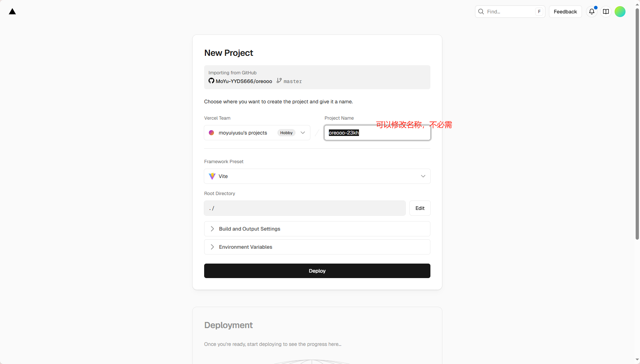Click the Vite framework logo
This screenshot has width=640, height=364.
(212, 176)
